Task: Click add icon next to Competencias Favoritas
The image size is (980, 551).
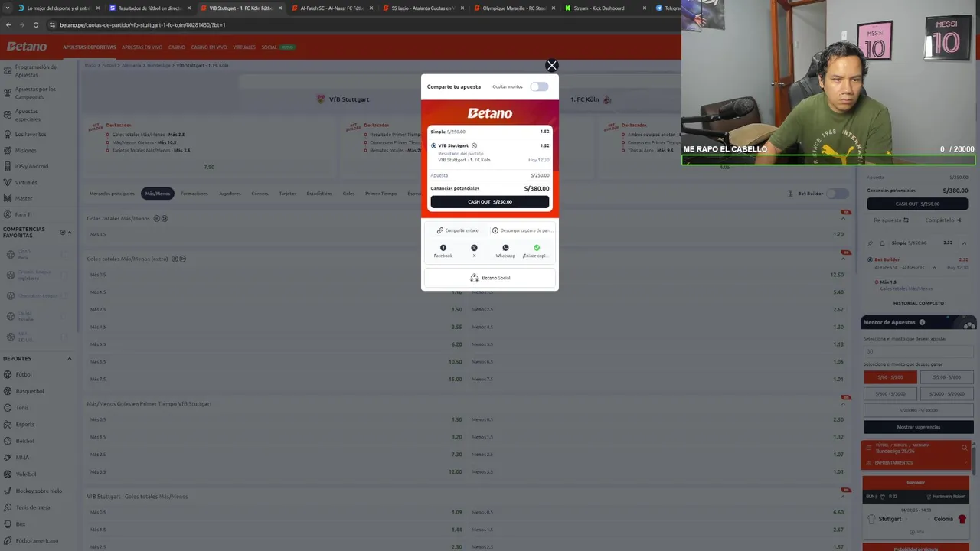Action: (63, 233)
